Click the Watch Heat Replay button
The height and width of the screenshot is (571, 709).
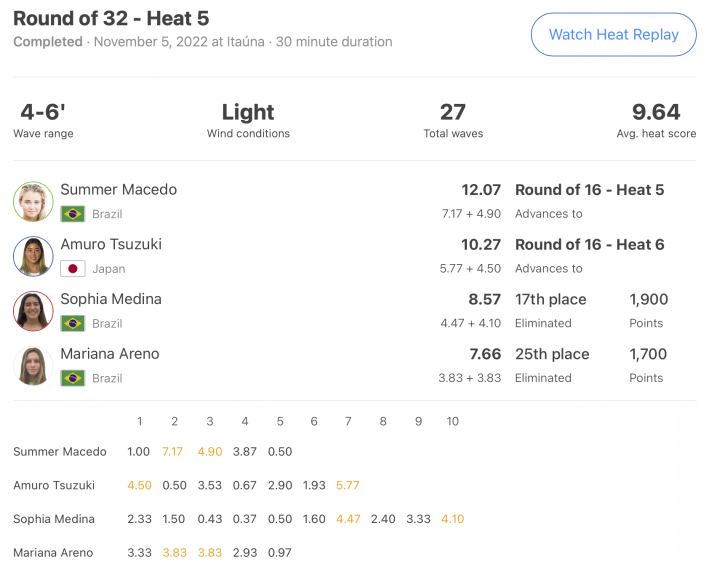(614, 35)
